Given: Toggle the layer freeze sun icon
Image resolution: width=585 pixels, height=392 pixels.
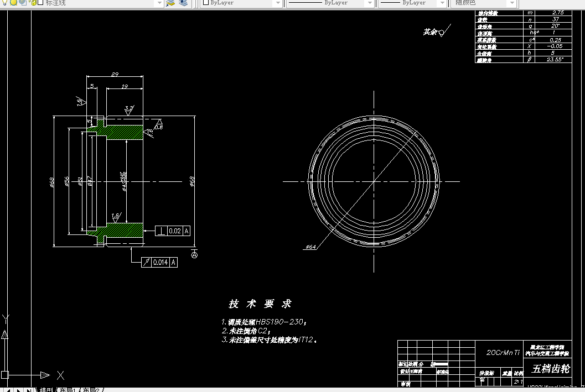Looking at the screenshot, I should 13,3.
